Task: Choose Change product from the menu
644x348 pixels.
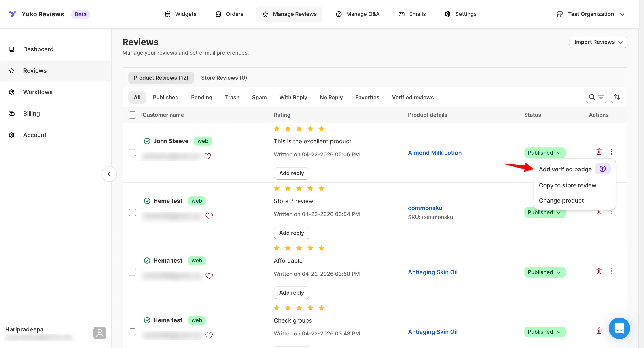Action: (561, 201)
